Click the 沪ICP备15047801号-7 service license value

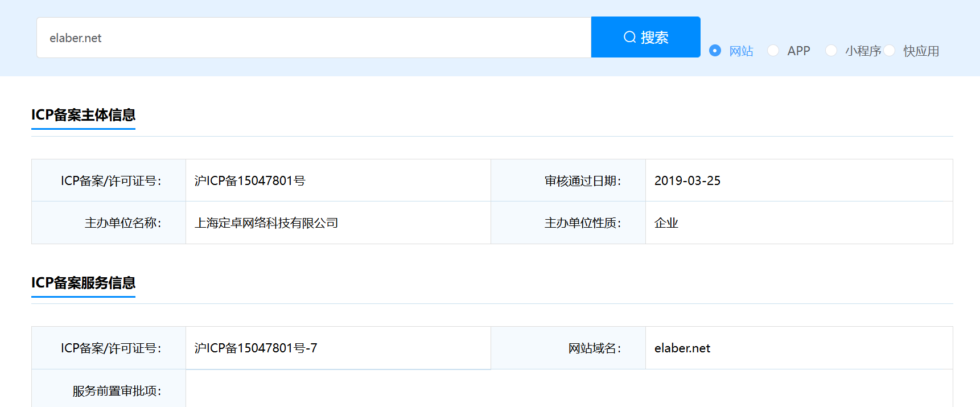pos(256,348)
